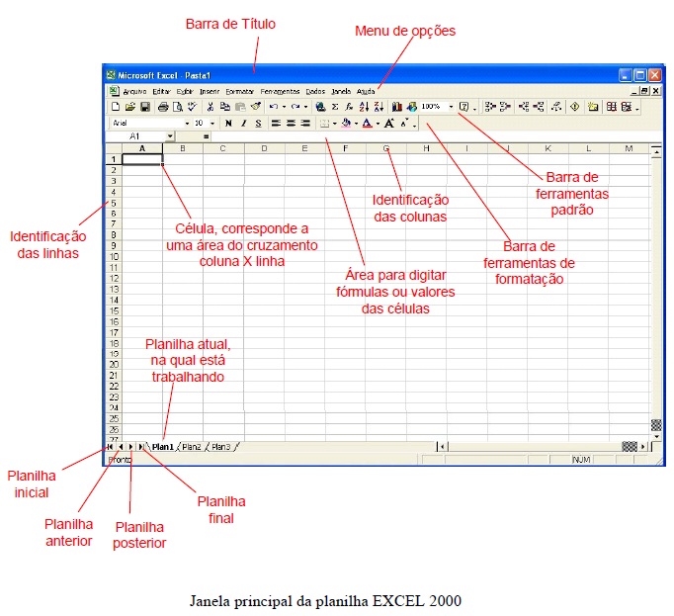Click the vertical scrollbar down arrow
This screenshot has width=674, height=616.
pos(656,436)
